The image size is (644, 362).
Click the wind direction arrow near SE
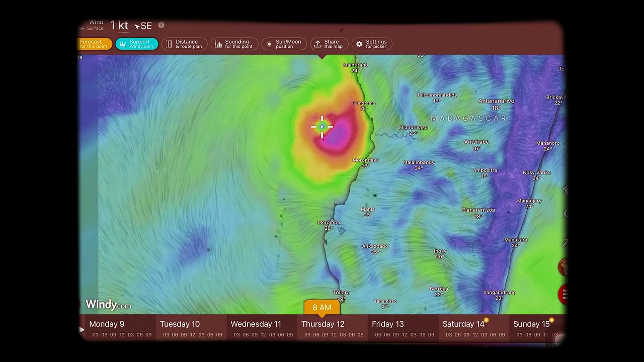137,26
